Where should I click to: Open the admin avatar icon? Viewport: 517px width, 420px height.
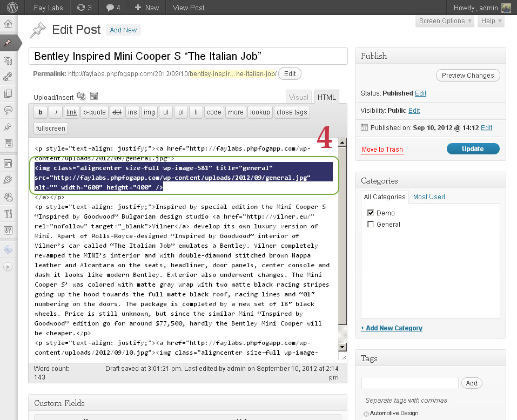(506, 8)
